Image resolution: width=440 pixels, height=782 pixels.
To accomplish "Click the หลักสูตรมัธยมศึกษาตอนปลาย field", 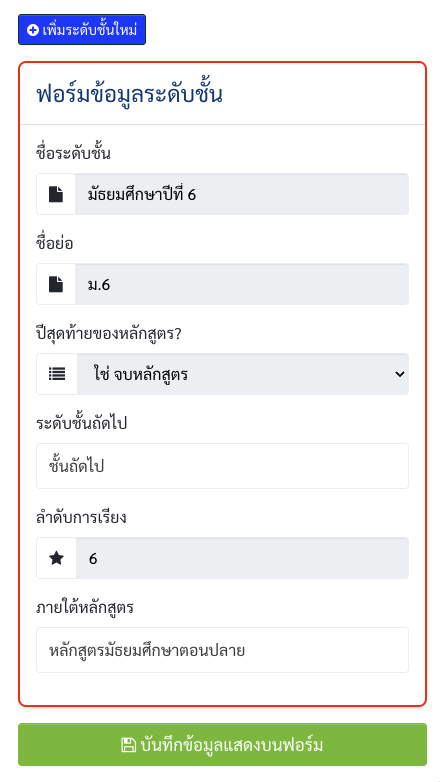I will 222,650.
